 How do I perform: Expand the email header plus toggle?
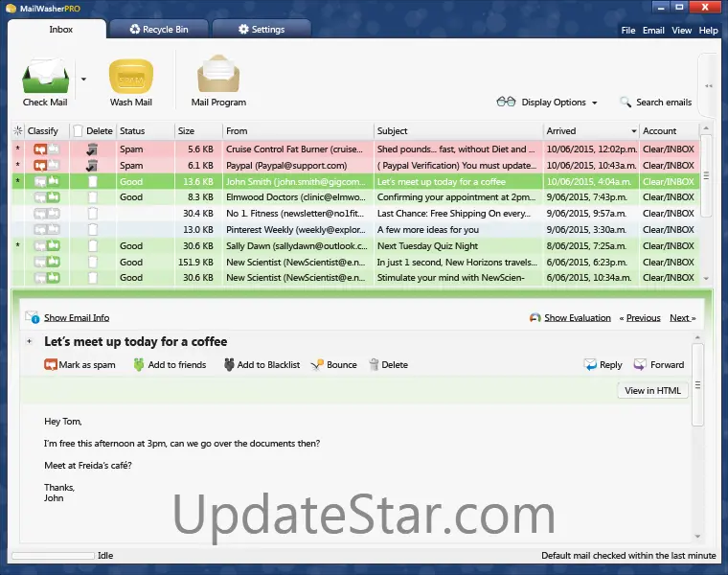pyautogui.click(x=31, y=342)
